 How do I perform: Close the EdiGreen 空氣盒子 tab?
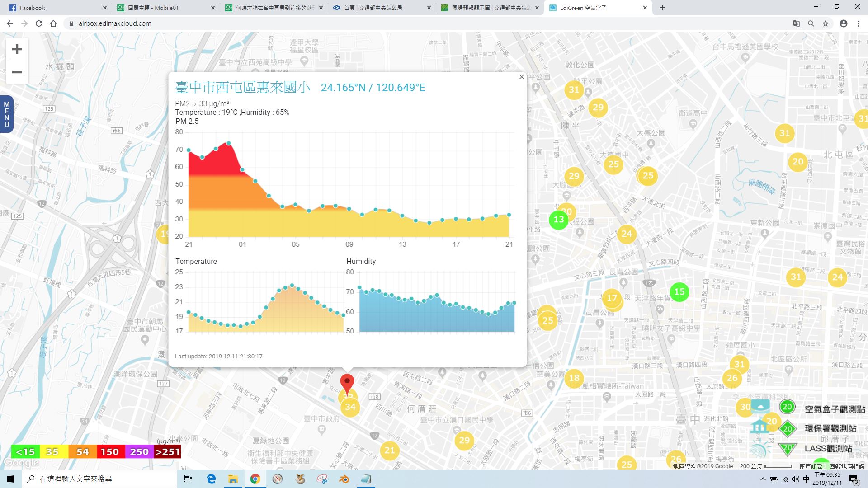pos(645,8)
